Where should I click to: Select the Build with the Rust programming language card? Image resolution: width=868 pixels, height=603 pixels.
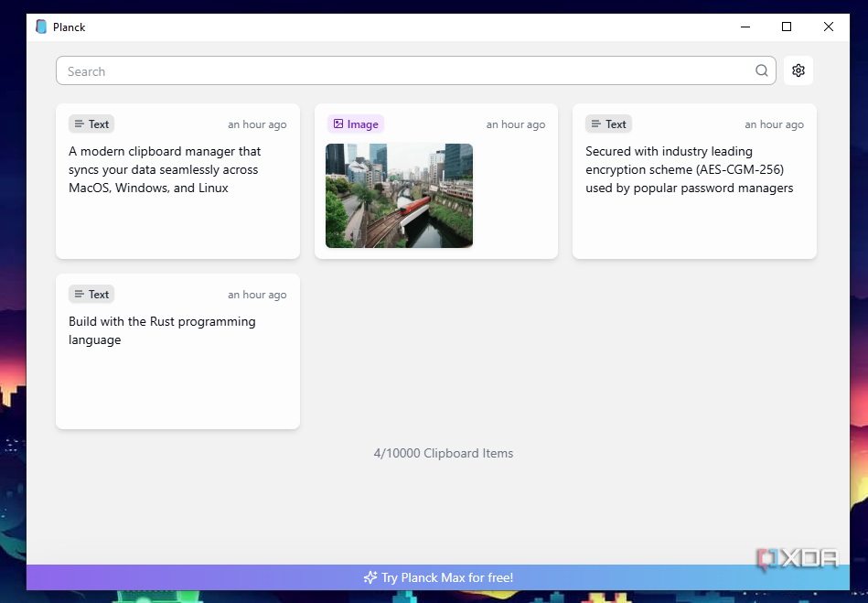coord(177,351)
